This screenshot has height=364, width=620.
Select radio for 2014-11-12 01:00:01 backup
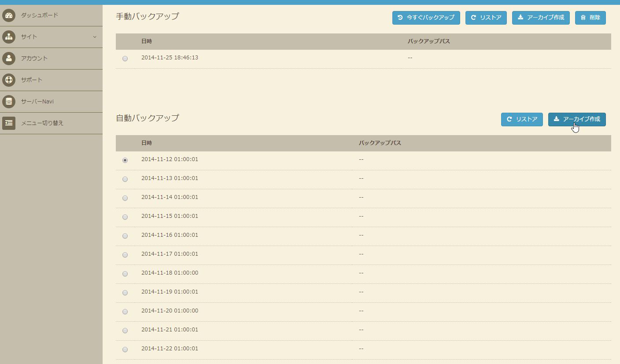[125, 160]
